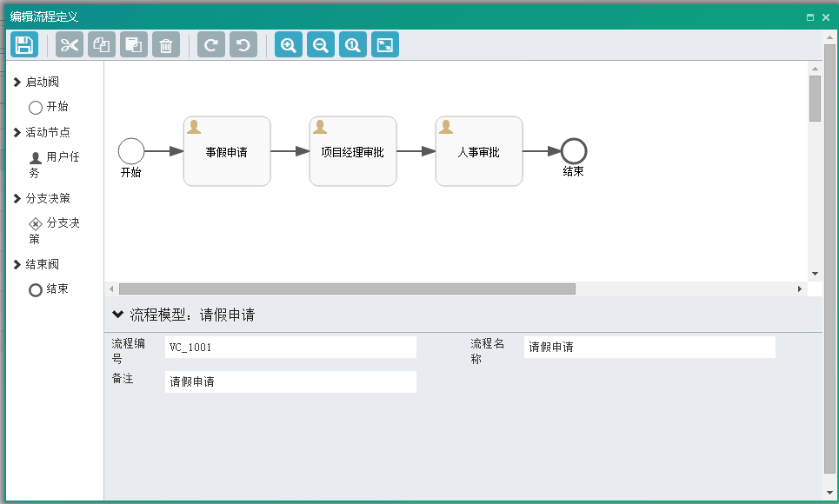The image size is (839, 504).
Task: Select the 人事审批 task node
Action: pyautogui.click(x=479, y=151)
